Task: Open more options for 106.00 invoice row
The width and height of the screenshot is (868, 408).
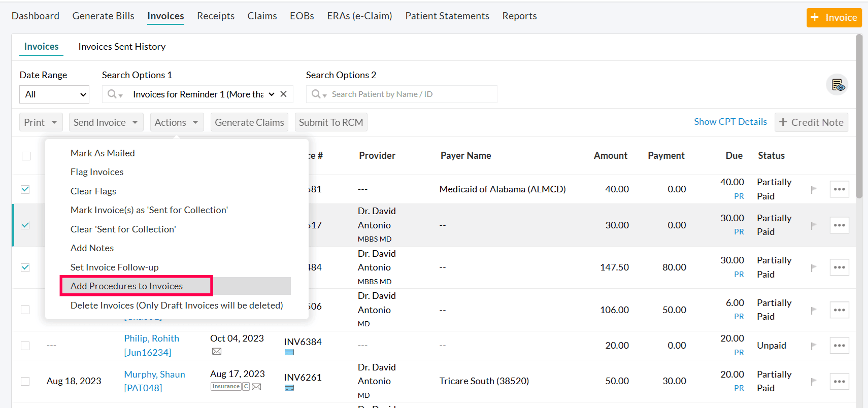Action: tap(839, 310)
